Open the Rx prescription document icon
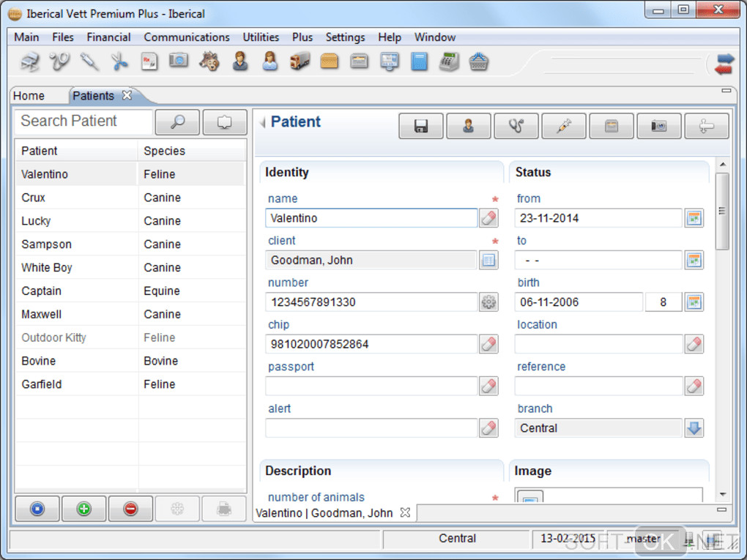The width and height of the screenshot is (747, 560). click(x=149, y=61)
